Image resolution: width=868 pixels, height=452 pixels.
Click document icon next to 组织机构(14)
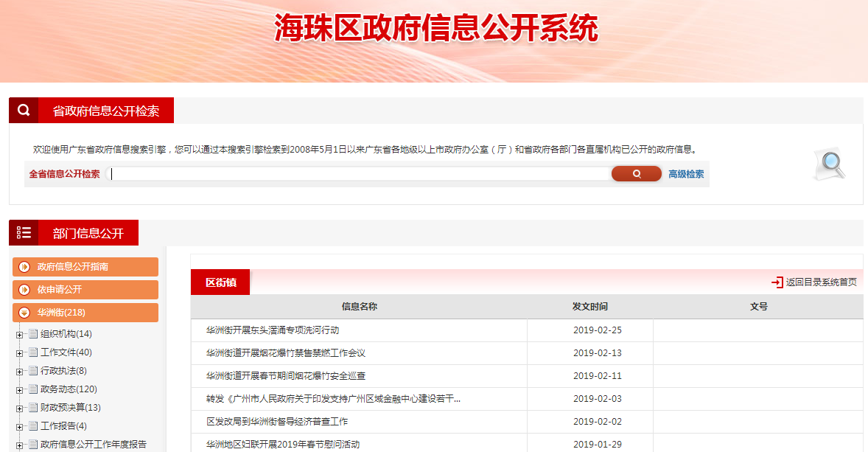point(33,333)
